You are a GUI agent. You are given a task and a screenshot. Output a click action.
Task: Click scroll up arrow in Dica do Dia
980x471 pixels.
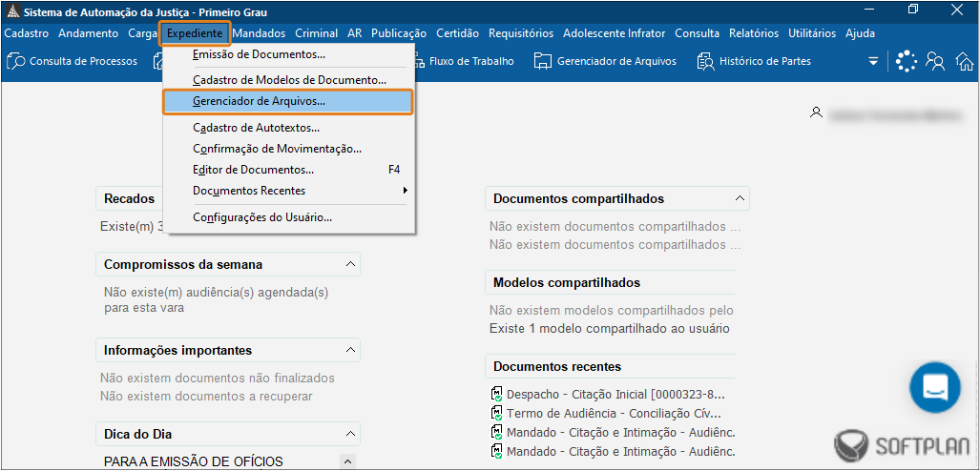tap(347, 461)
